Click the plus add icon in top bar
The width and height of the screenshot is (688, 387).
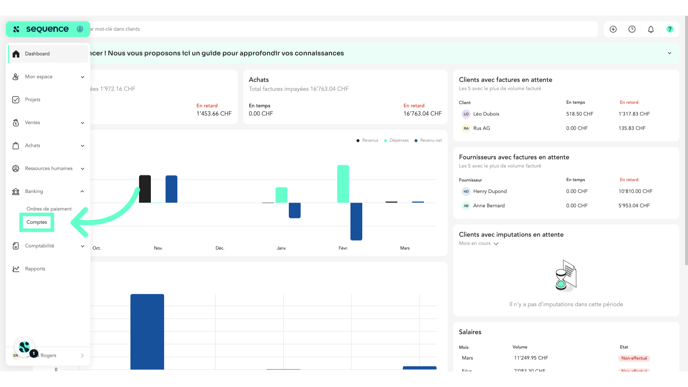pyautogui.click(x=613, y=29)
